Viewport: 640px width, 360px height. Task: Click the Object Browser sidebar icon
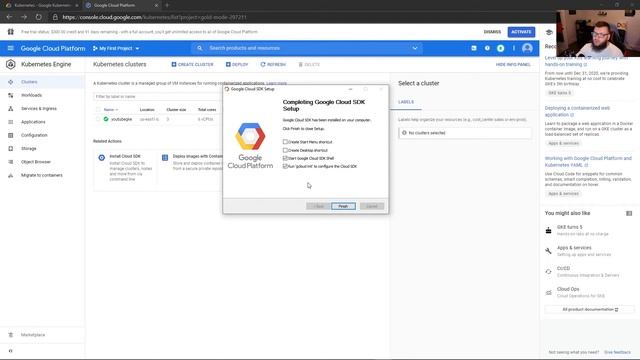click(x=11, y=162)
